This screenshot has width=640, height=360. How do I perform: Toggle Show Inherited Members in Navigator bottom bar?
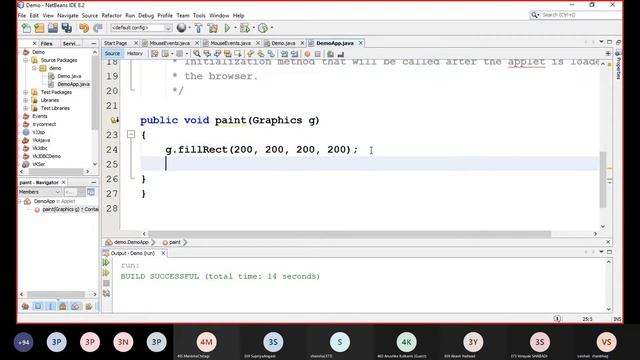(25, 306)
